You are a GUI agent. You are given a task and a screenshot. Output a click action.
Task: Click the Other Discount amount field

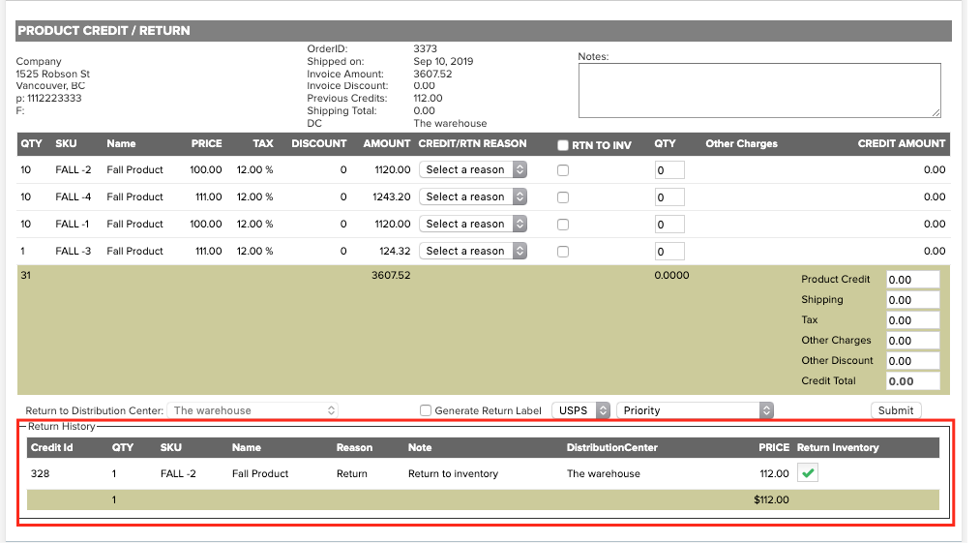912,361
